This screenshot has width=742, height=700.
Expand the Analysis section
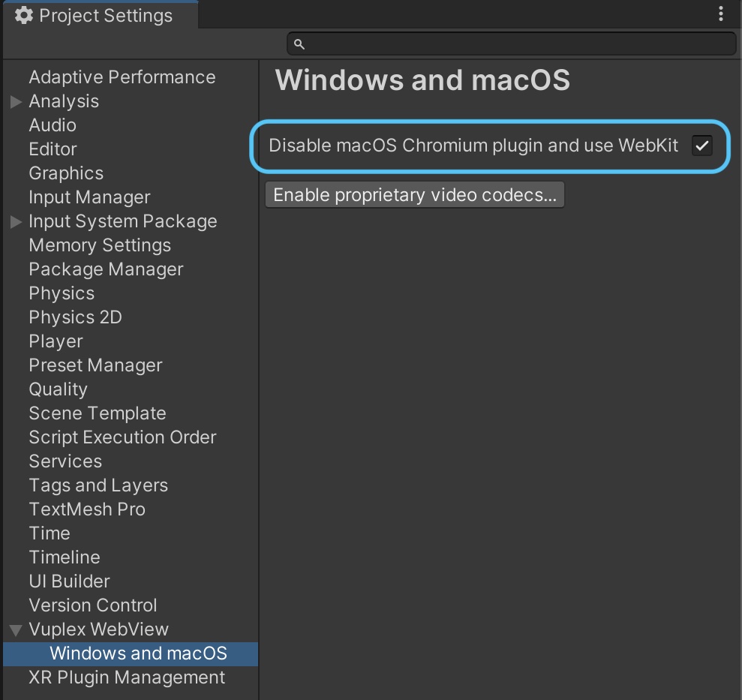coord(14,101)
